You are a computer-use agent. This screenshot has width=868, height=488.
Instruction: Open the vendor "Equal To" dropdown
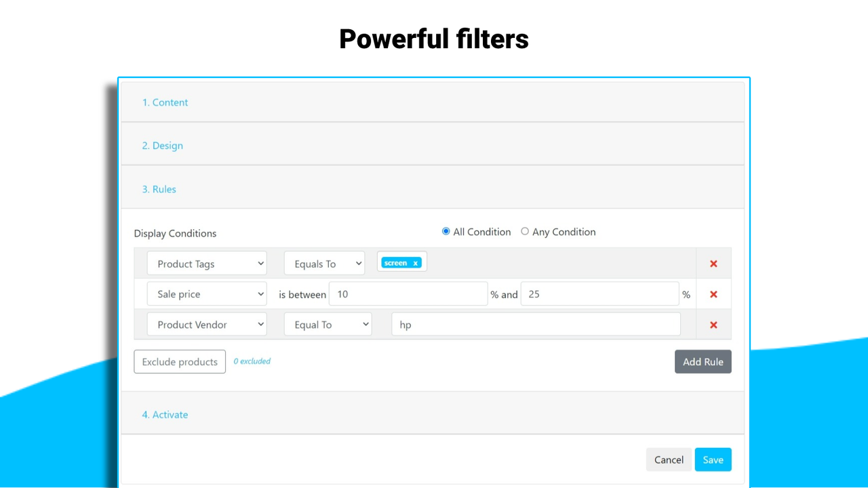328,324
